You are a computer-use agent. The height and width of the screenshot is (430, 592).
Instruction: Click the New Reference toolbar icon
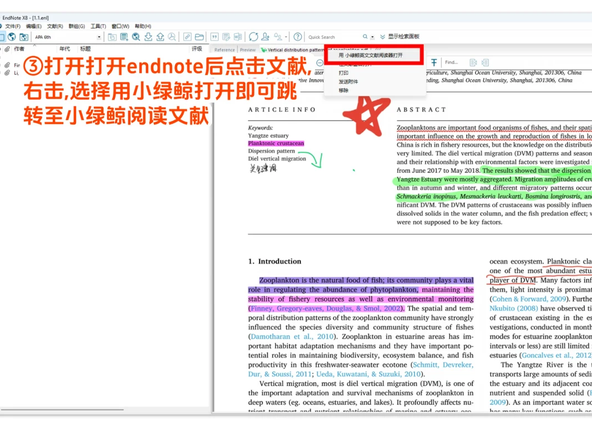[124, 37]
